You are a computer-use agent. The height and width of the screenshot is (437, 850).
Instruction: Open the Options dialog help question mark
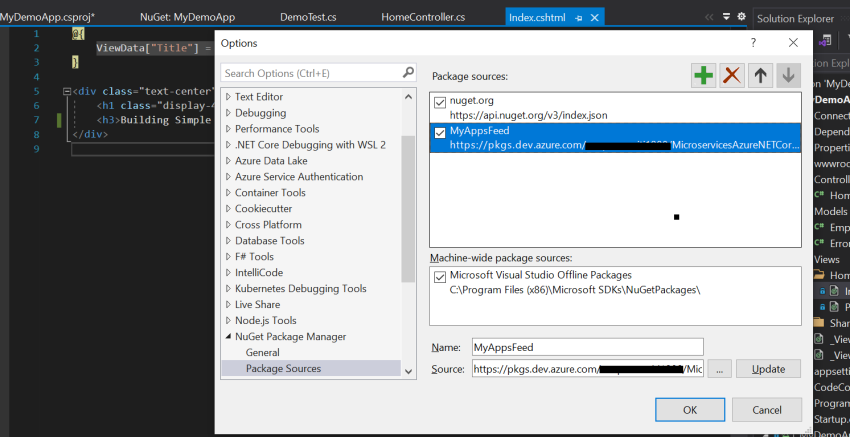(x=756, y=42)
